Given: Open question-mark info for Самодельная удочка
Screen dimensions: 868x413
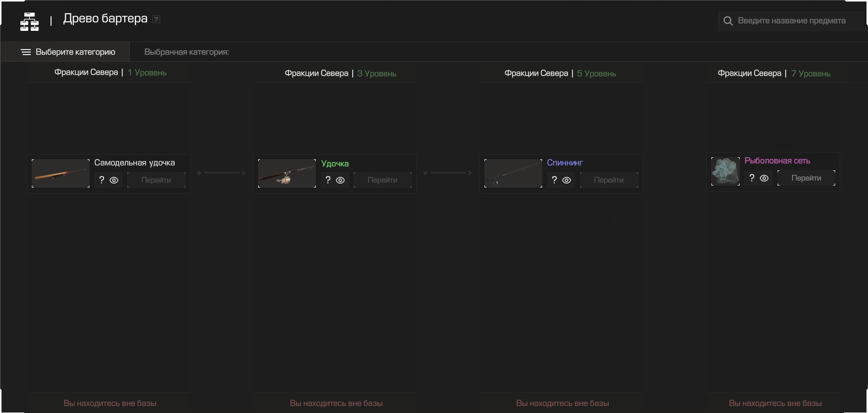Looking at the screenshot, I should [102, 180].
